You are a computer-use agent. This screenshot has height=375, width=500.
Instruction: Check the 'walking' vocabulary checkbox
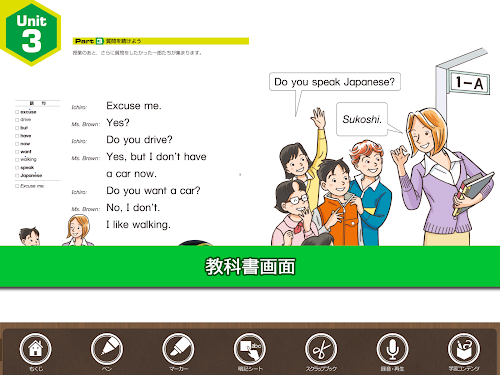(x=17, y=160)
